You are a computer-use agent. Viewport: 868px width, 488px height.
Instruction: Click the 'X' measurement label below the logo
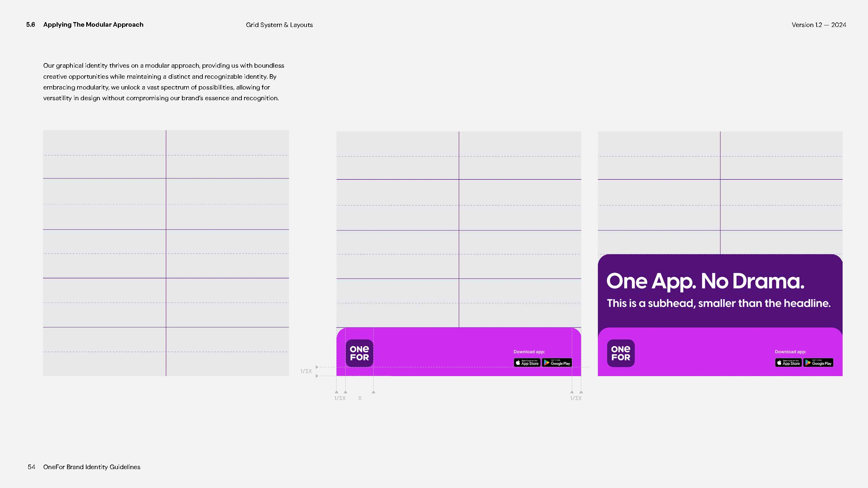(360, 398)
